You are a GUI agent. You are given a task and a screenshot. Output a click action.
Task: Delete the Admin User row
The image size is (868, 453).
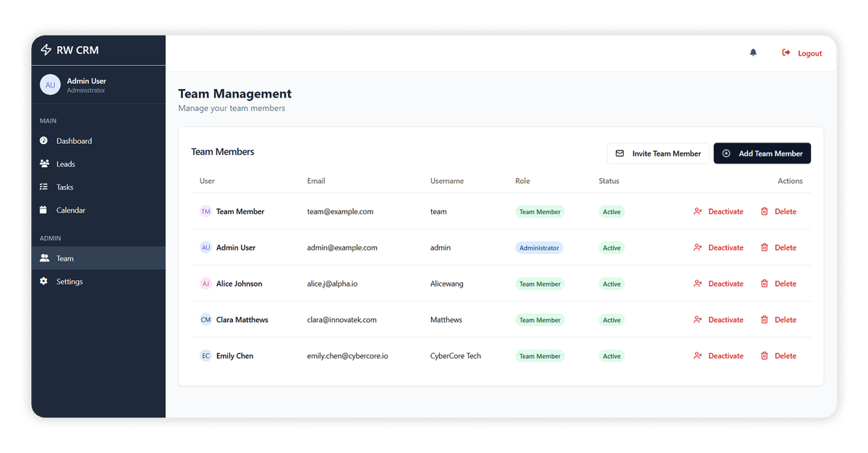[778, 247]
